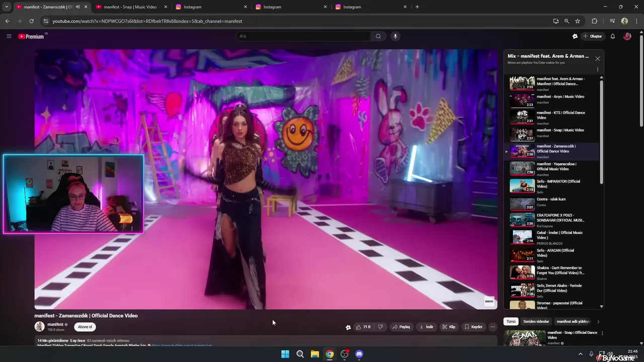
Task: Select the manifest adlı yükleyici chip
Action: (573, 321)
